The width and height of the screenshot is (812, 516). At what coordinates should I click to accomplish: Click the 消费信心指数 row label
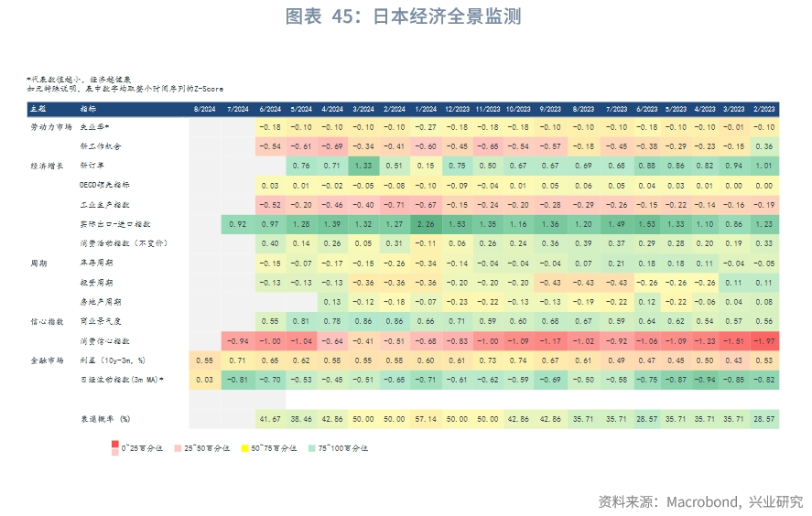tap(103, 340)
